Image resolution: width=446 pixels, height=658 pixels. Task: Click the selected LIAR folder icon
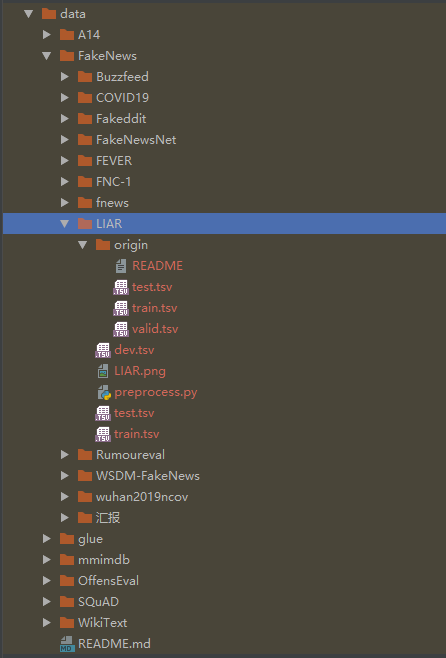pos(85,224)
